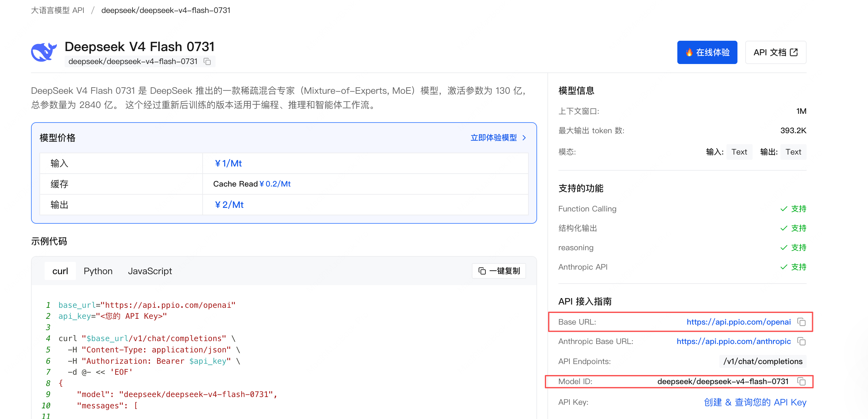
Task: Open the API 文档 documentation
Action: (775, 52)
